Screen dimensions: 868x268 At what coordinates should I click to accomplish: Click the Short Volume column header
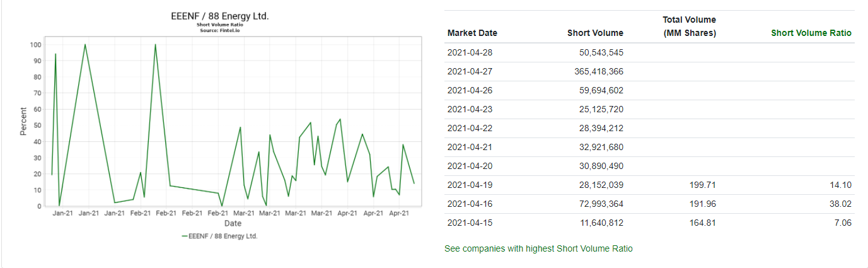coord(594,33)
